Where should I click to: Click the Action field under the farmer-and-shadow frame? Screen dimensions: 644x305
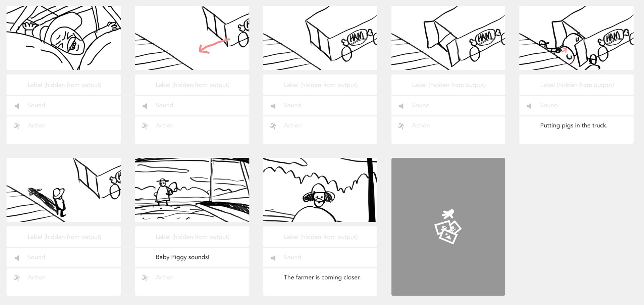click(x=64, y=282)
